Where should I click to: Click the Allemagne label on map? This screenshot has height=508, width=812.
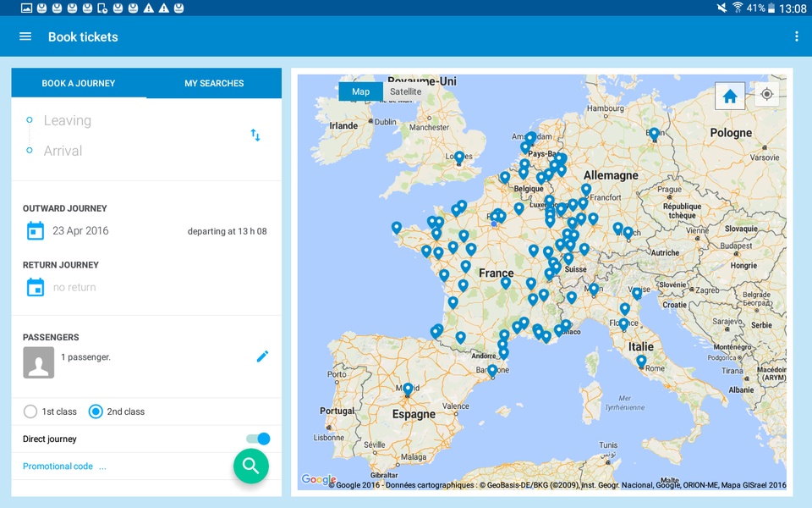(x=611, y=175)
